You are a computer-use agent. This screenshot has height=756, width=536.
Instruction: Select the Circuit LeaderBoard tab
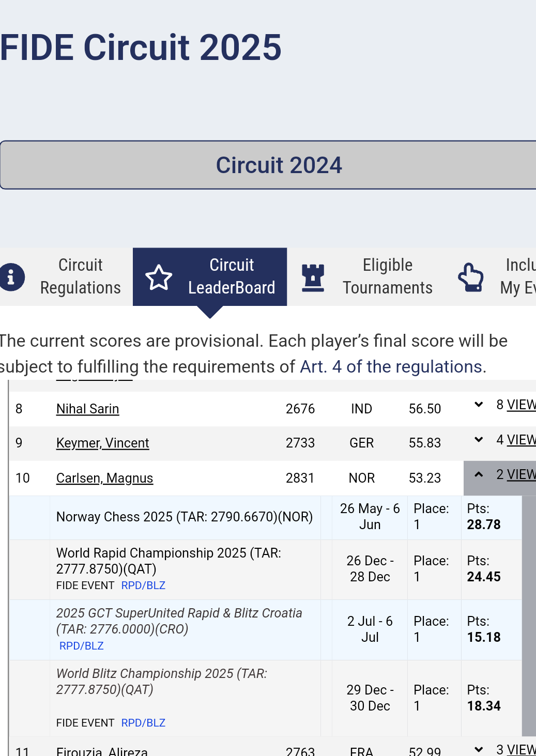pyautogui.click(x=231, y=276)
